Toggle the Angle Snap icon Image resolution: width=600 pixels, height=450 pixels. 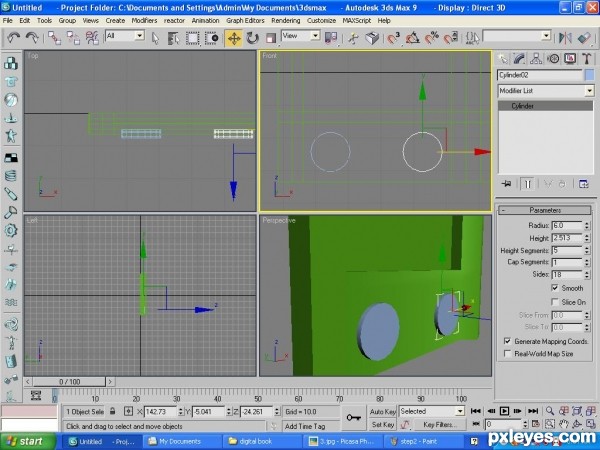[x=412, y=38]
